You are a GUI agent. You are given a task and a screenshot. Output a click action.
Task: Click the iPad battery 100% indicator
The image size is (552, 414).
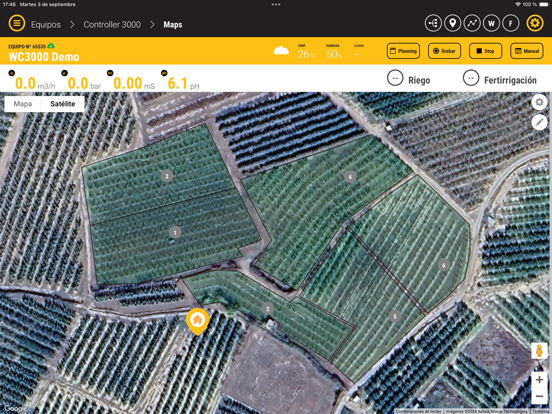click(534, 4)
